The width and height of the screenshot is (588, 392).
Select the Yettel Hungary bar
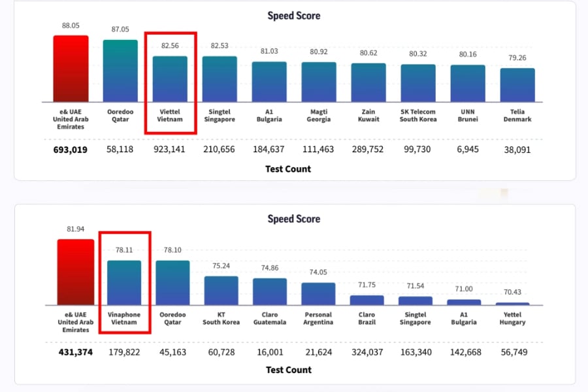click(x=512, y=302)
